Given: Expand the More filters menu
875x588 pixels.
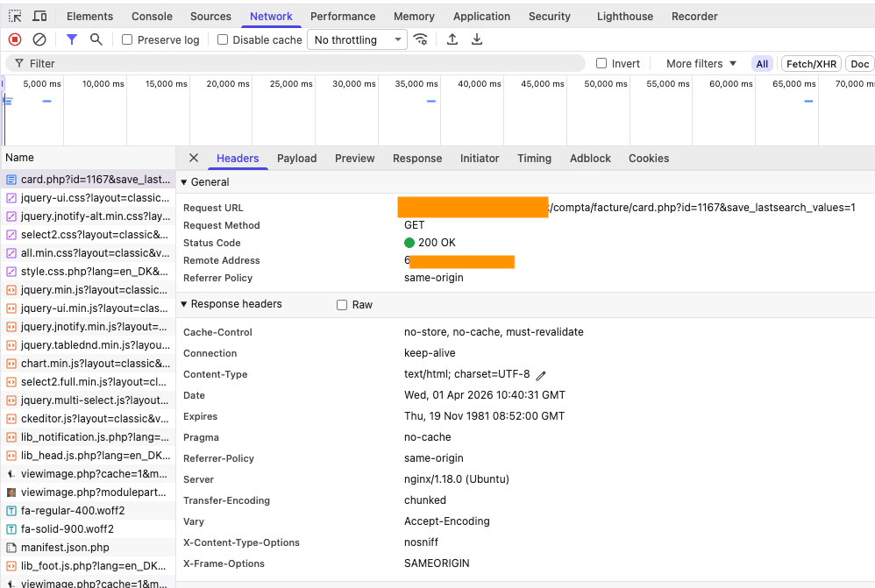Looking at the screenshot, I should coord(701,64).
